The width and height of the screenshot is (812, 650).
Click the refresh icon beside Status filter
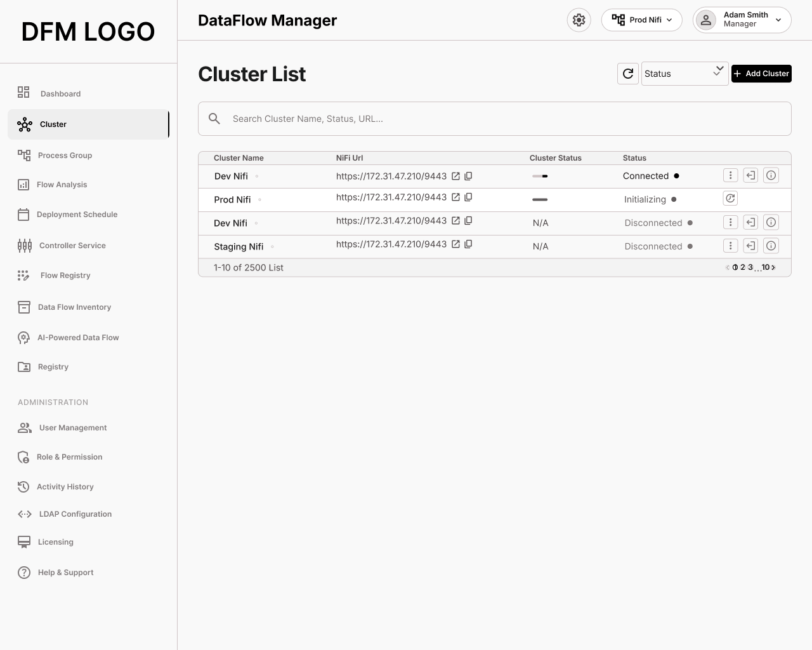coord(628,74)
